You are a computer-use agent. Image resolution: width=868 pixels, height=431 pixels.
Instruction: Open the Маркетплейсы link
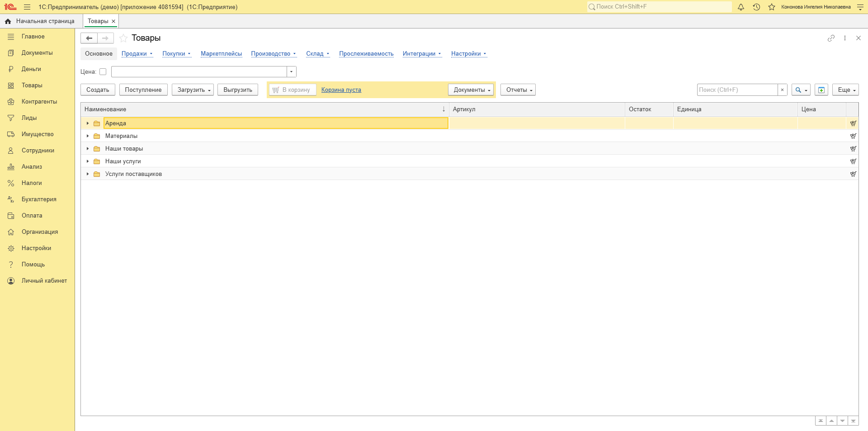[x=221, y=53]
